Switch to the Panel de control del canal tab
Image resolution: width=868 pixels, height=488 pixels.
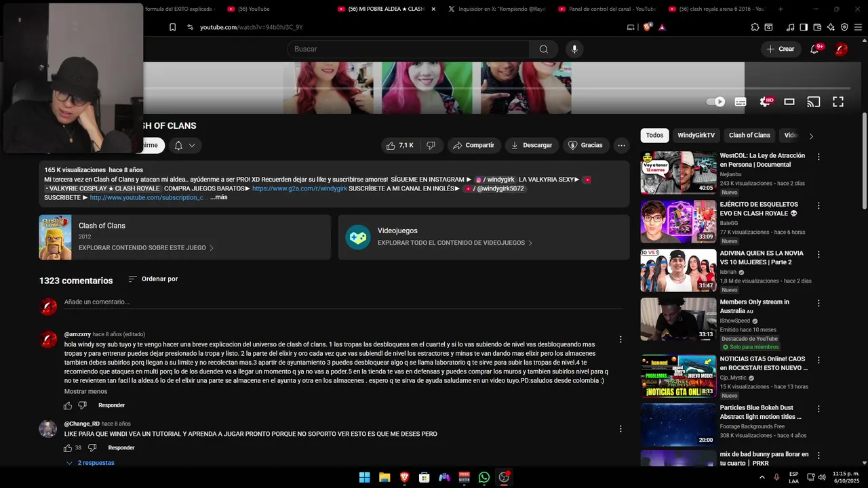[606, 9]
